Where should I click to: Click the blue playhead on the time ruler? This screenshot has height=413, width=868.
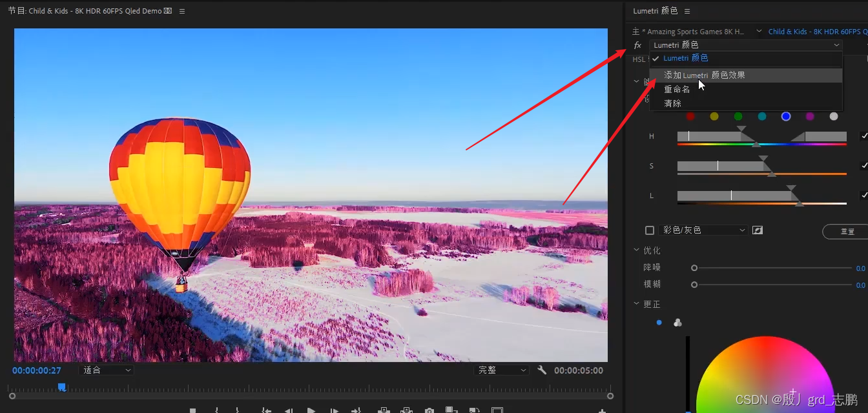(x=61, y=387)
